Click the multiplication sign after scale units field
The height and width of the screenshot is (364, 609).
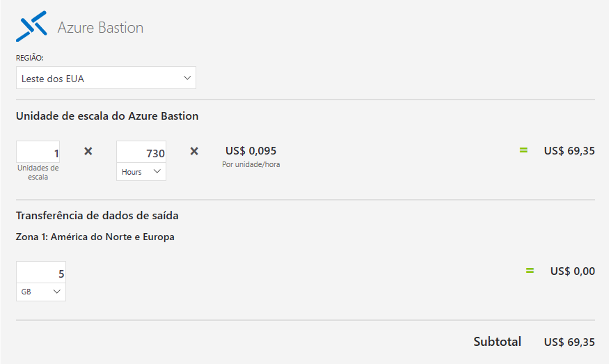88,151
